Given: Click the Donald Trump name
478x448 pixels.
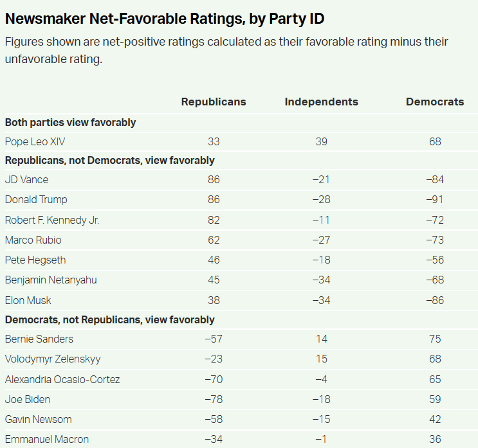Looking at the screenshot, I should (x=36, y=199).
